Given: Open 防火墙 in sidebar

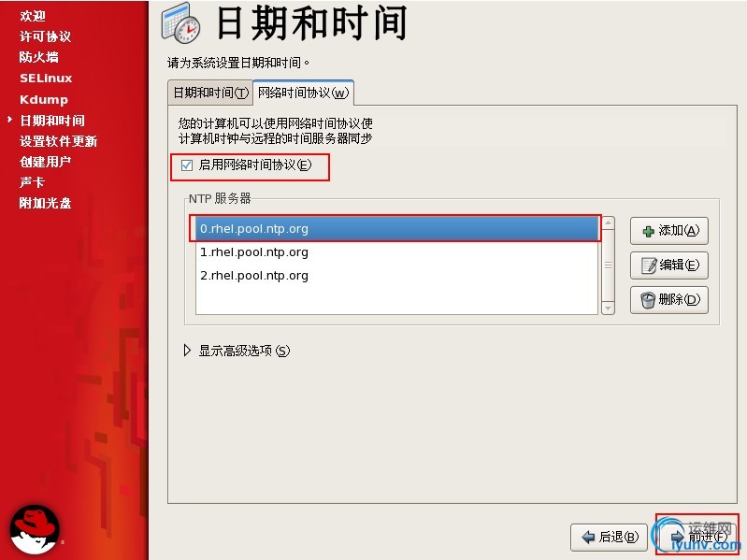Looking at the screenshot, I should coord(39,57).
